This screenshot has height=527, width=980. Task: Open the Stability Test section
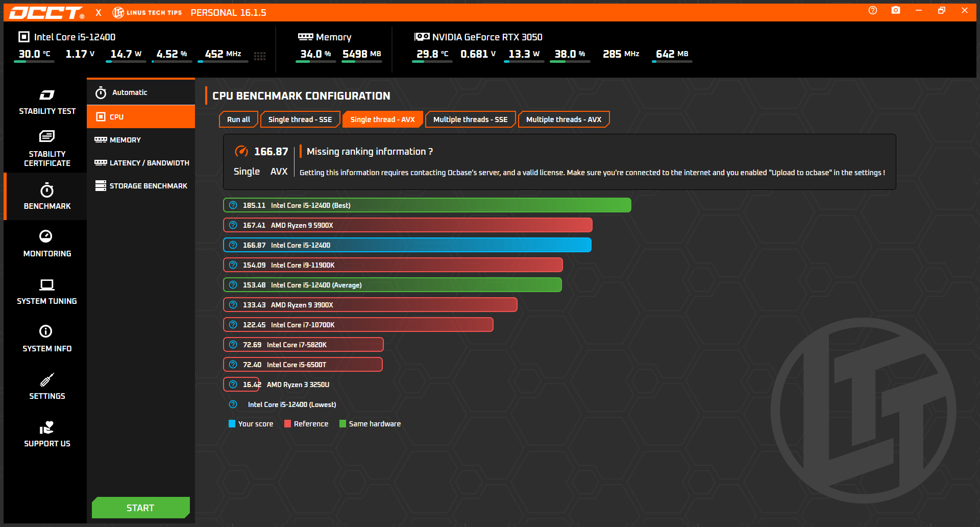coord(47,102)
